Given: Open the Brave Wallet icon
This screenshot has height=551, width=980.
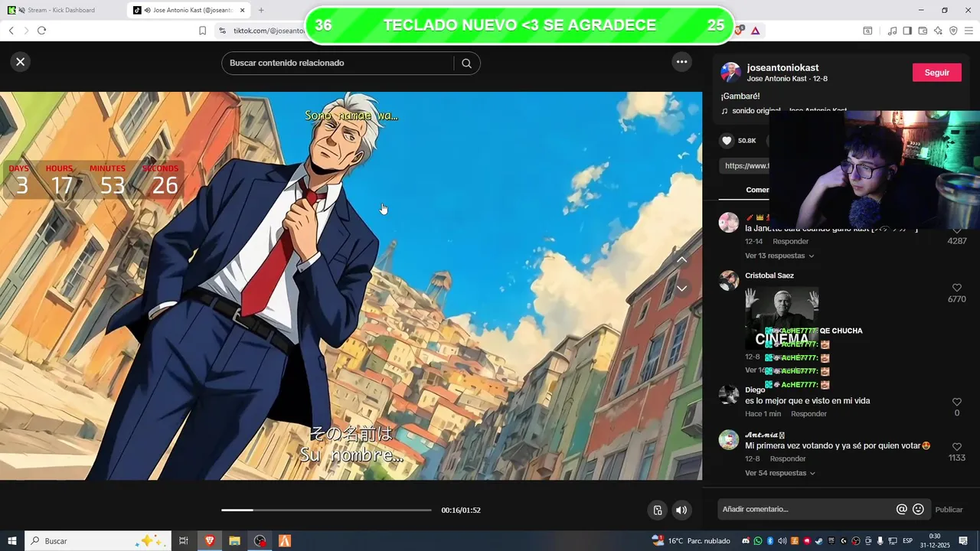Looking at the screenshot, I should pos(923,31).
